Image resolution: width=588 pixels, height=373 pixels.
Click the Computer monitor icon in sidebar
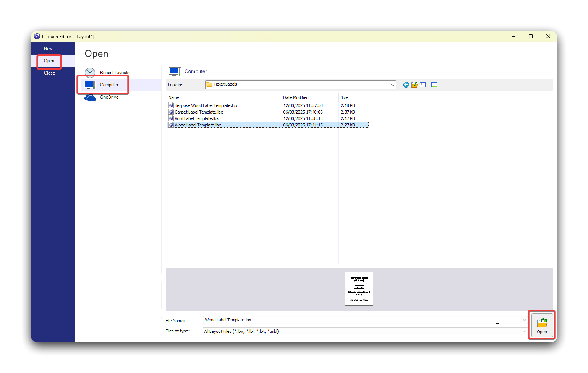(x=89, y=85)
